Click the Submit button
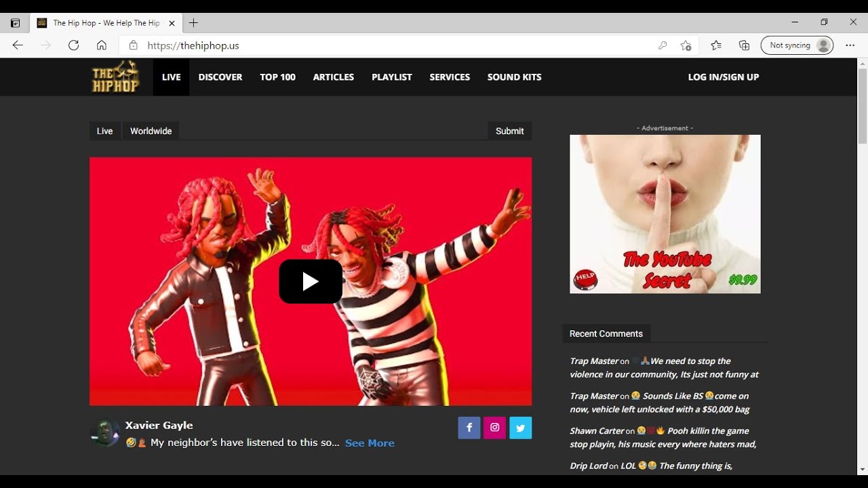The image size is (868, 488). coord(510,131)
